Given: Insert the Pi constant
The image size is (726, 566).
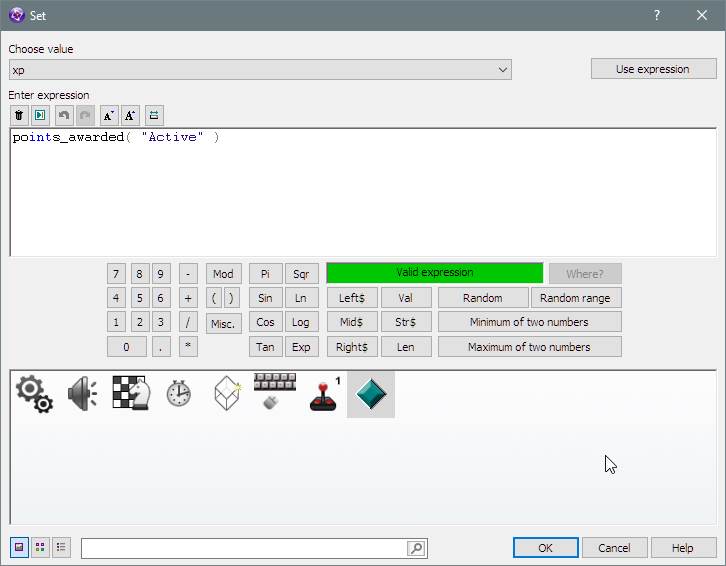Looking at the screenshot, I should click(x=265, y=274).
